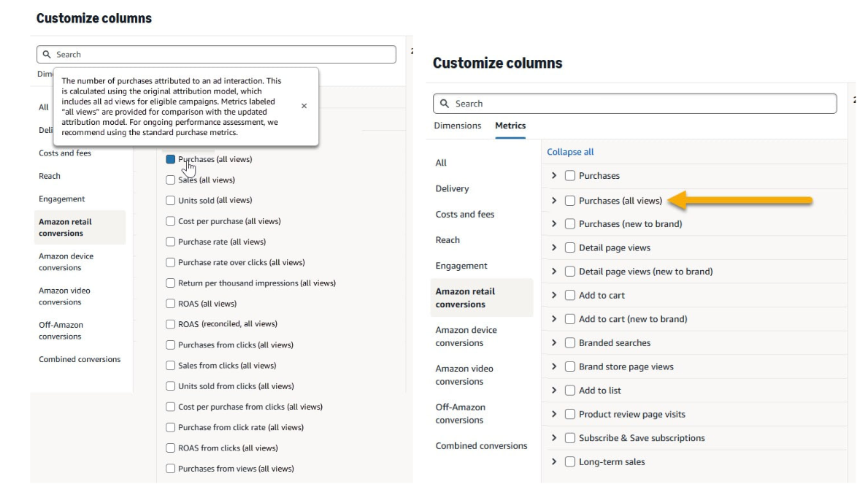Check Units sold (all views) option
Viewport: 868px width, 495px height.
(x=171, y=200)
